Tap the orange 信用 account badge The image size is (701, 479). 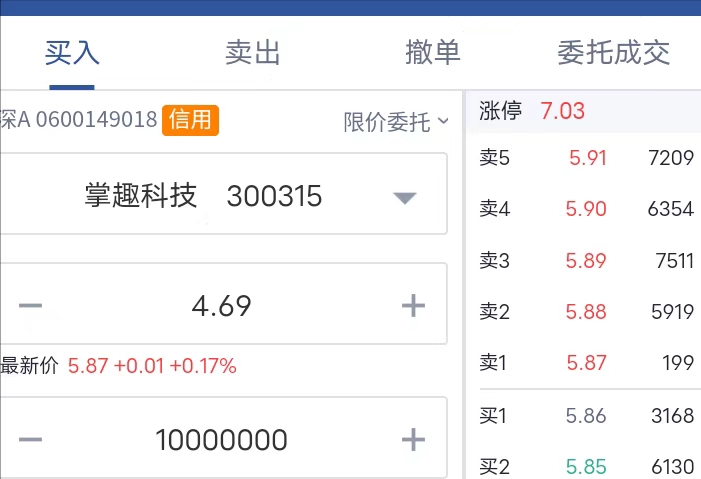click(190, 120)
